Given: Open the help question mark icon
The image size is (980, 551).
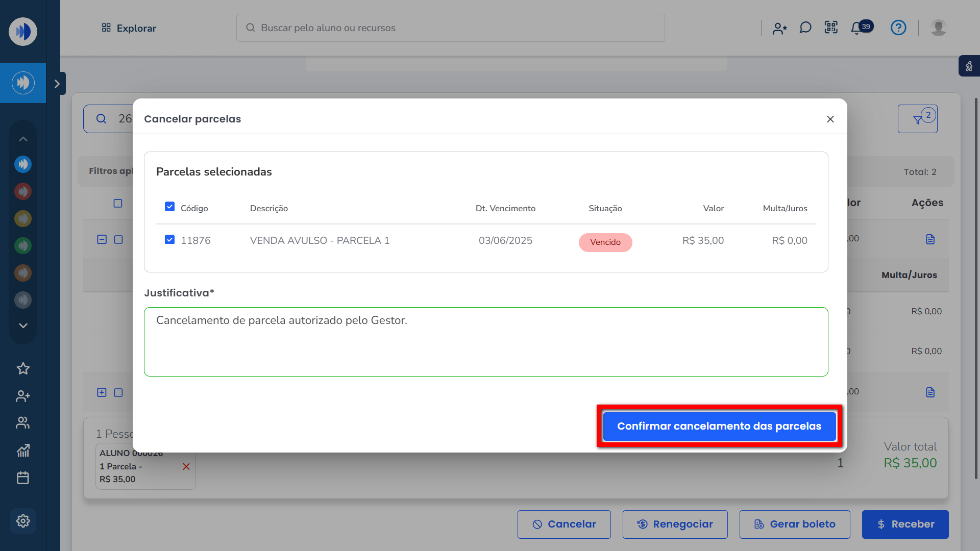Looking at the screenshot, I should [898, 28].
